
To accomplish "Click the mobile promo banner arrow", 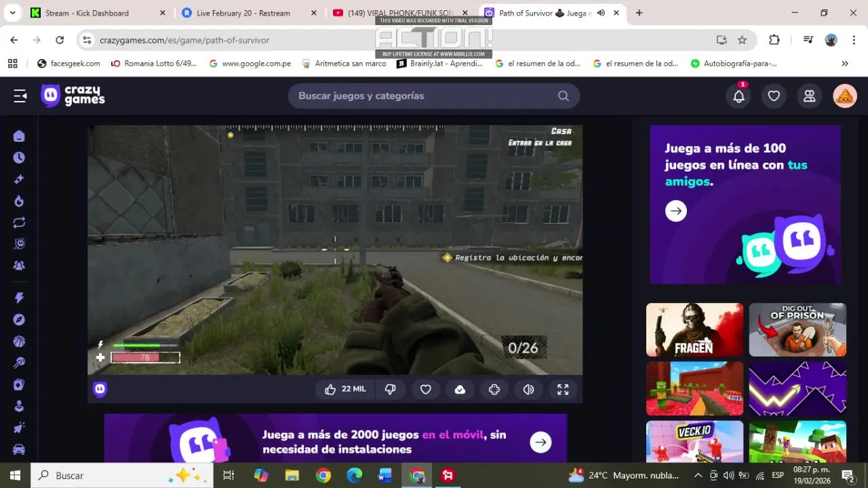I will click(540, 442).
